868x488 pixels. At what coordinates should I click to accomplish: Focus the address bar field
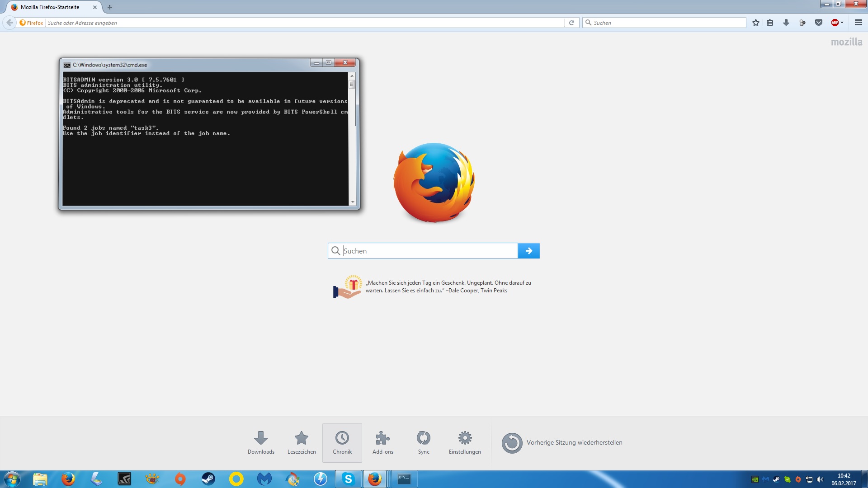pyautogui.click(x=303, y=23)
